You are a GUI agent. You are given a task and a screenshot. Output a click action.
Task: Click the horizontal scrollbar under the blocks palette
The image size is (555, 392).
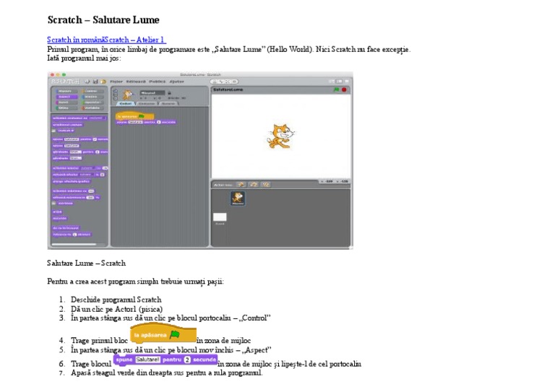pos(74,244)
